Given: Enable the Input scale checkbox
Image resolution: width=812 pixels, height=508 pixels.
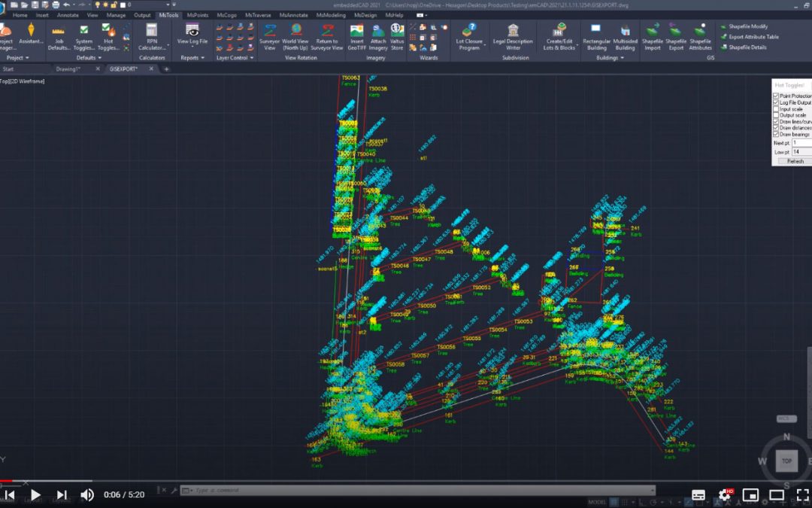Looking at the screenshot, I should [x=777, y=109].
